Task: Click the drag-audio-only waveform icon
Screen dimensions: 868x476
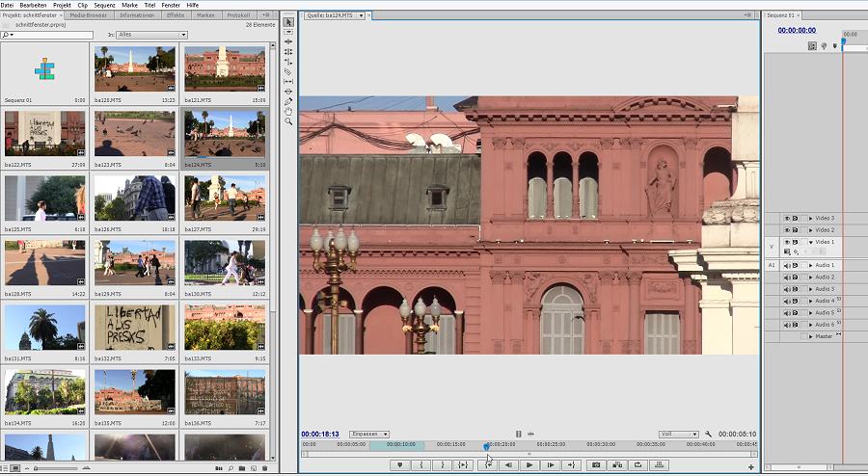Action: (x=530, y=435)
